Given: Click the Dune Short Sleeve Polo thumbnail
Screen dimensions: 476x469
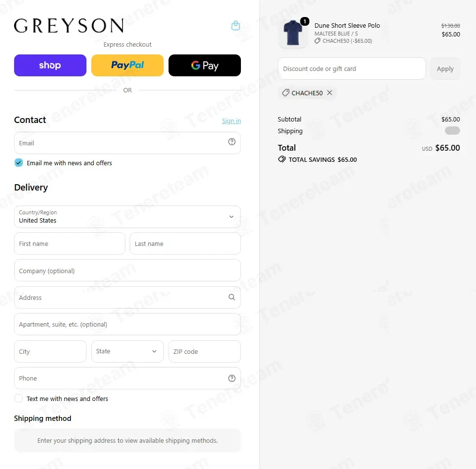Looking at the screenshot, I should tap(293, 33).
